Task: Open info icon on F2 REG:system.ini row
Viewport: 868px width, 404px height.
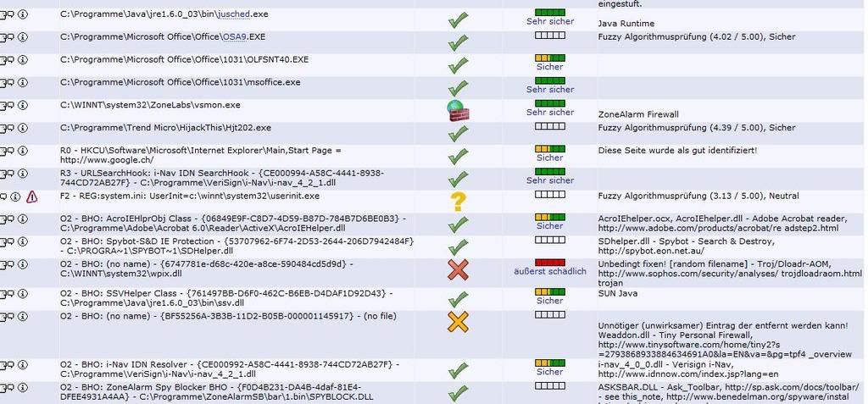Action: (x=15, y=196)
